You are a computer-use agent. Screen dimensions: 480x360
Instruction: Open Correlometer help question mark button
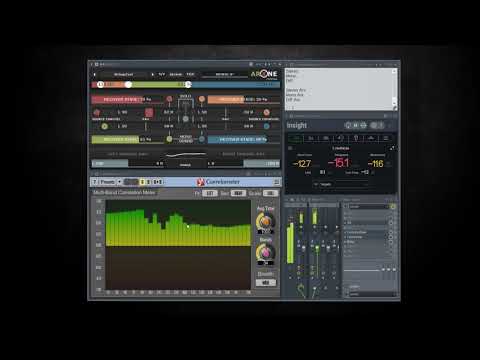pyautogui.click(x=95, y=182)
